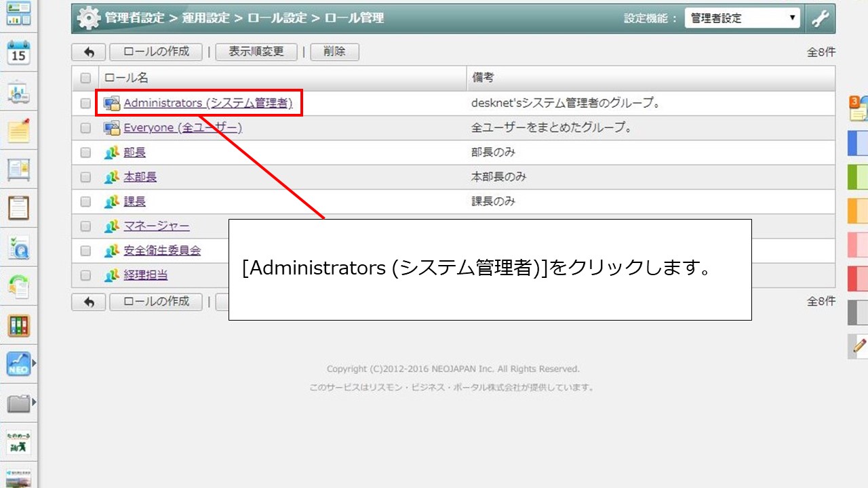868x488 pixels.
Task: Select the green sticky note color swatch
Action: 858,177
